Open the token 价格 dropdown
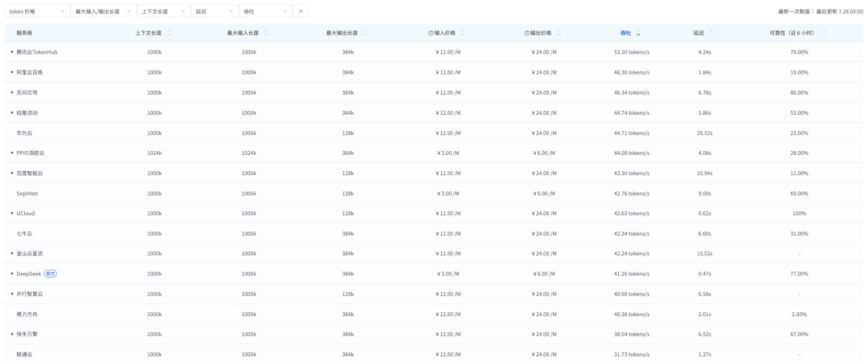This screenshot has width=868, height=362. (37, 11)
